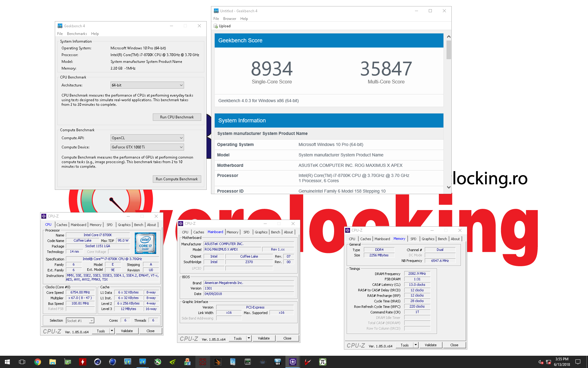Viewport: 588px width, 368px height.
Task: Click the CPU-Z Memory window title icon
Action: [x=348, y=230]
